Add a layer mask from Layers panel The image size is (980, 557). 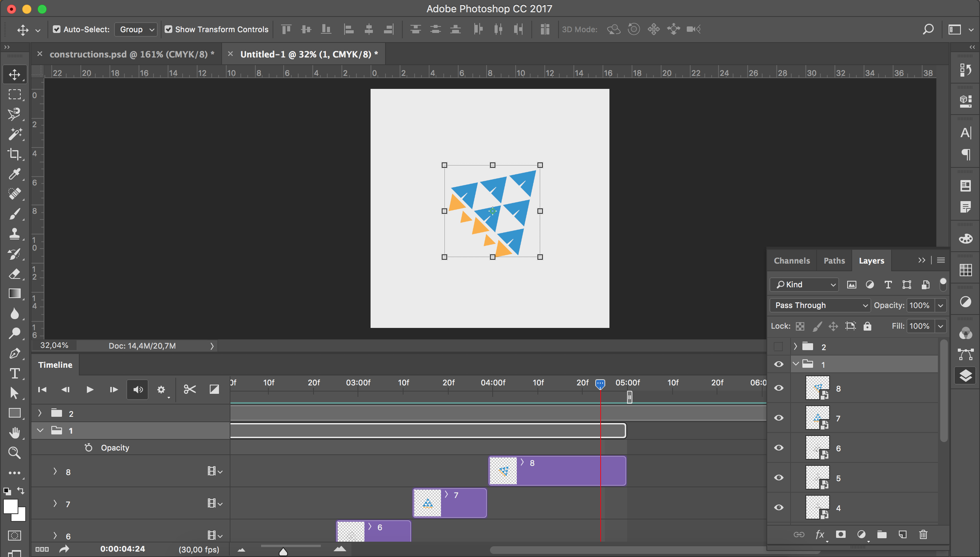coord(841,534)
